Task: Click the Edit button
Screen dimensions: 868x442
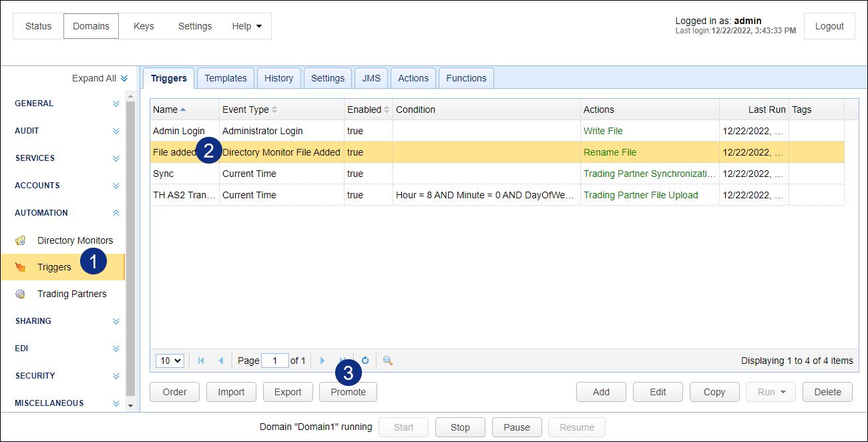Action: pos(658,392)
